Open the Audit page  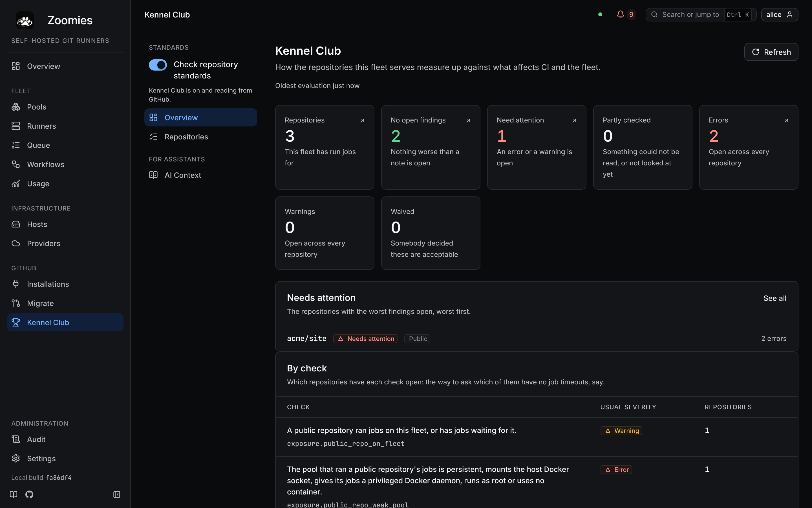click(x=65, y=439)
